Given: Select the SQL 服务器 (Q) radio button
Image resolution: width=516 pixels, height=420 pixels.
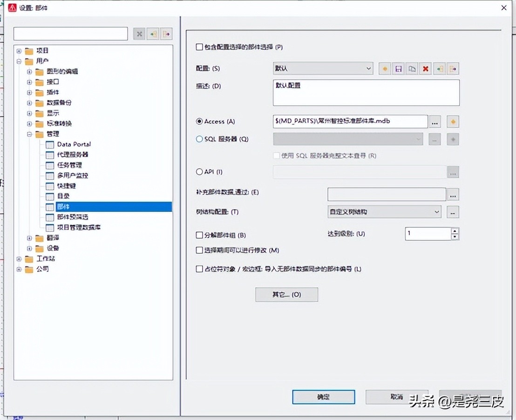Looking at the screenshot, I should tap(199, 139).
